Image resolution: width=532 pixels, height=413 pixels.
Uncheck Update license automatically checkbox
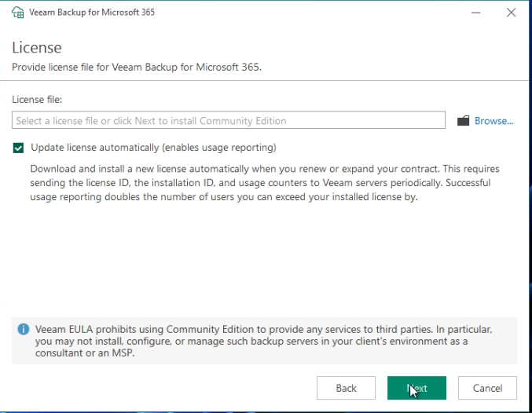pyautogui.click(x=18, y=148)
